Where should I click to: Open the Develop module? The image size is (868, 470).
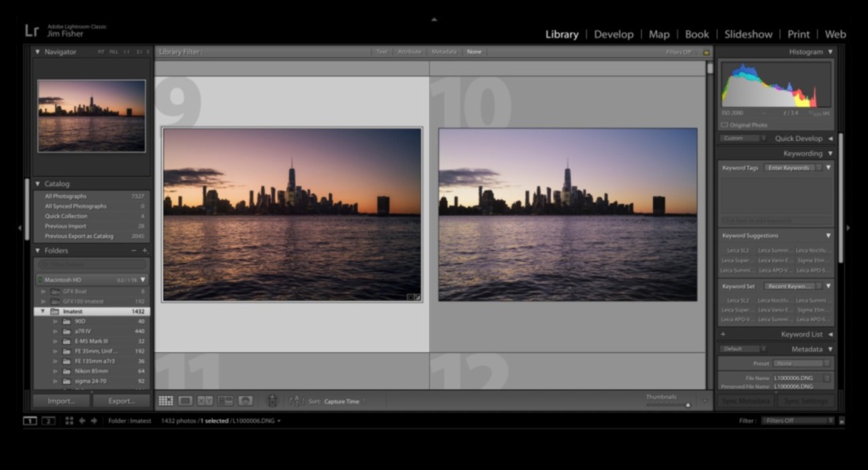613,34
